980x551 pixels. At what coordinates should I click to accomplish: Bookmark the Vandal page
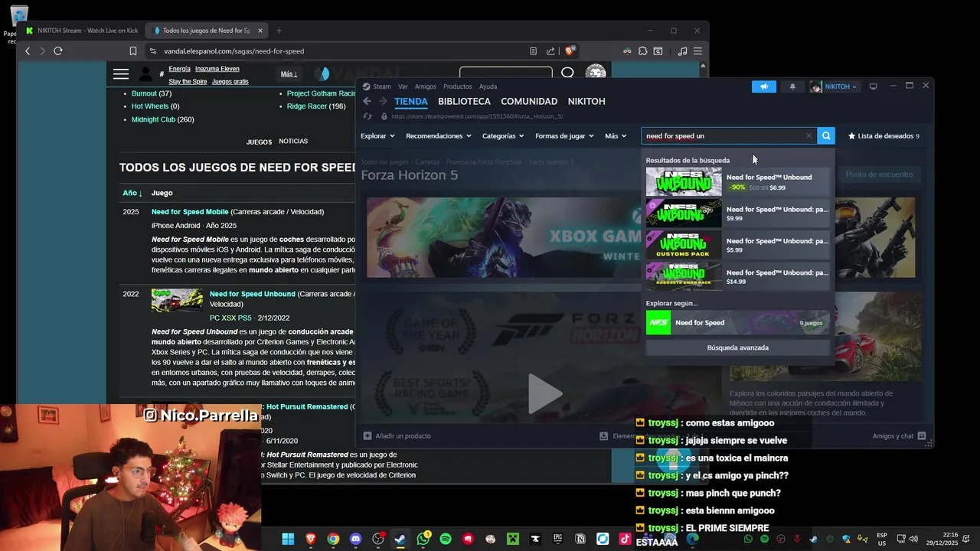133,51
